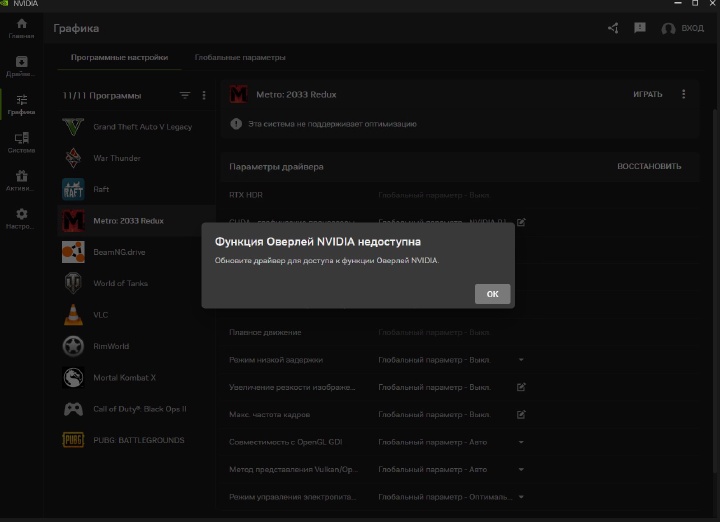Click OK in the overlay unavailable dialog

pos(492,294)
